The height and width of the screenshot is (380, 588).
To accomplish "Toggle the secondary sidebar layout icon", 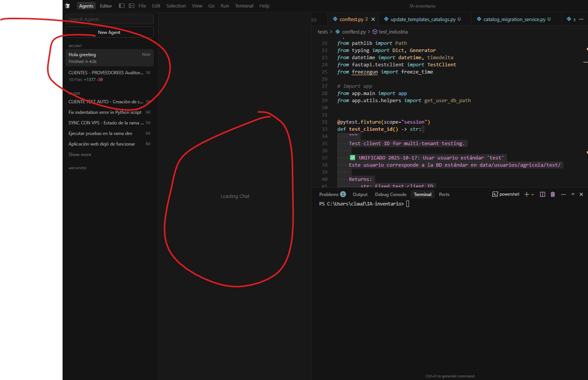I will click(x=132, y=6).
